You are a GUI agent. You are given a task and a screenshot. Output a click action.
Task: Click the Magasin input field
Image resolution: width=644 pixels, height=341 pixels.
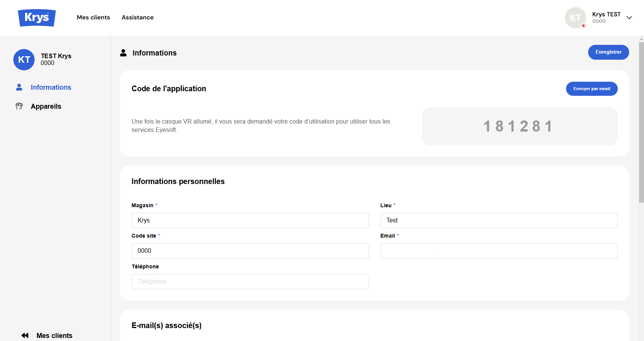tap(250, 220)
